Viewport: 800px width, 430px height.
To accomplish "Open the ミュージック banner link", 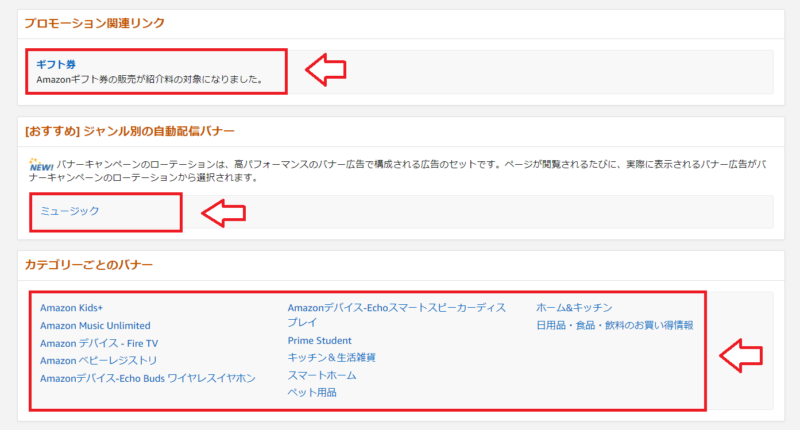I will pos(70,211).
